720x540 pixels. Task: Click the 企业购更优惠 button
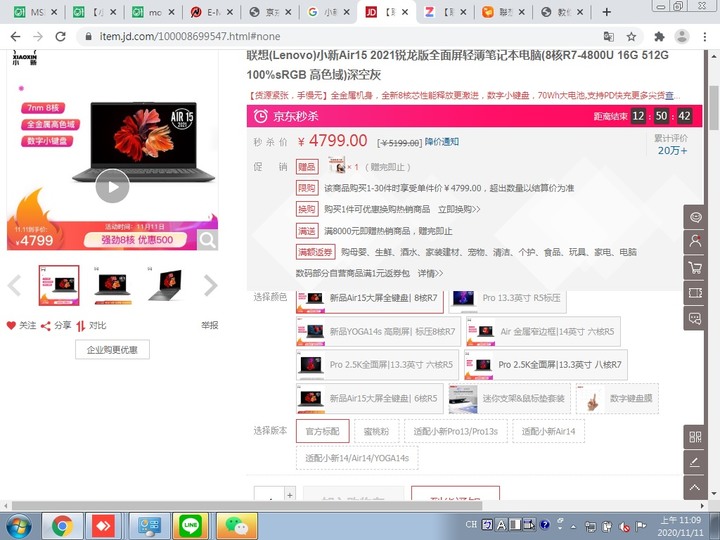(112, 350)
